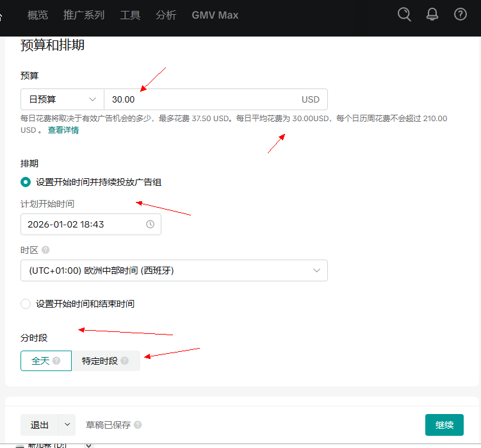Go to the GMV Max tab
This screenshot has width=481, height=448.
tap(215, 15)
